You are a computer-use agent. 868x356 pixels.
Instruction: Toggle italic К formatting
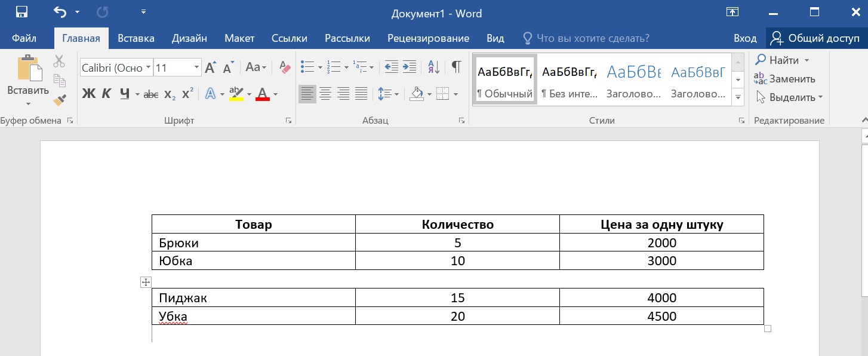[106, 94]
